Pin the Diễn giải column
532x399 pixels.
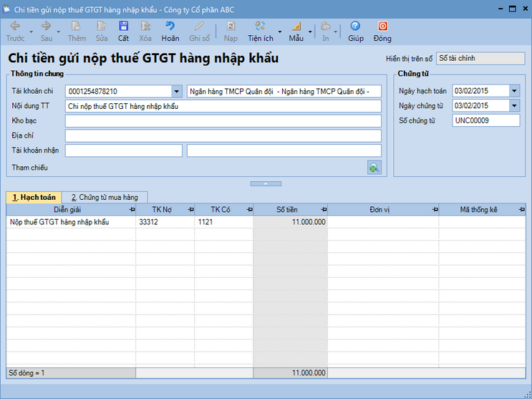click(132, 210)
